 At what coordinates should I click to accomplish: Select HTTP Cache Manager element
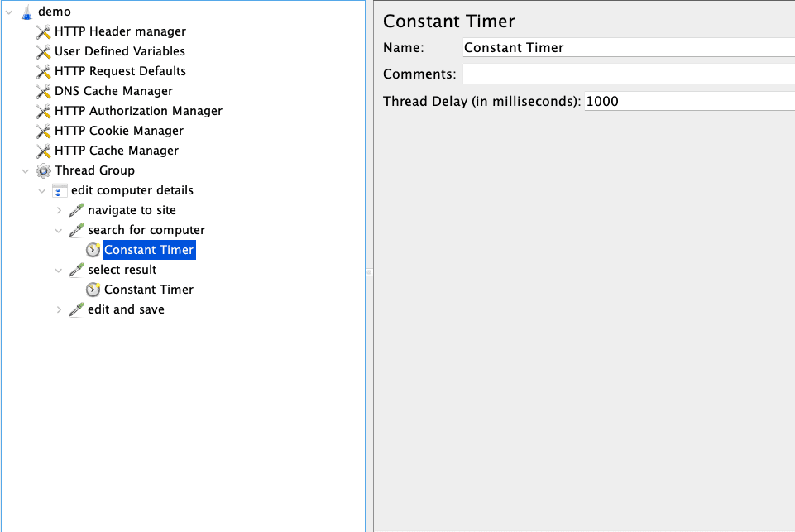pos(117,151)
